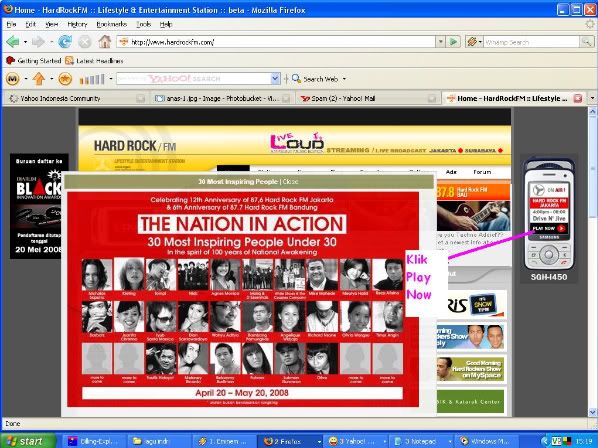The image size is (598, 448).
Task: Click the Play Now button on the Samsung phone
Action: (548, 228)
